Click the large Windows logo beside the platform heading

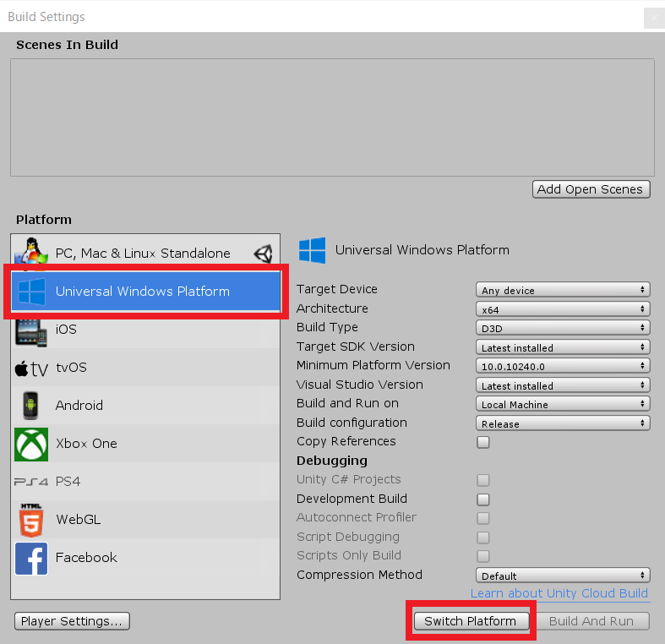point(312,250)
